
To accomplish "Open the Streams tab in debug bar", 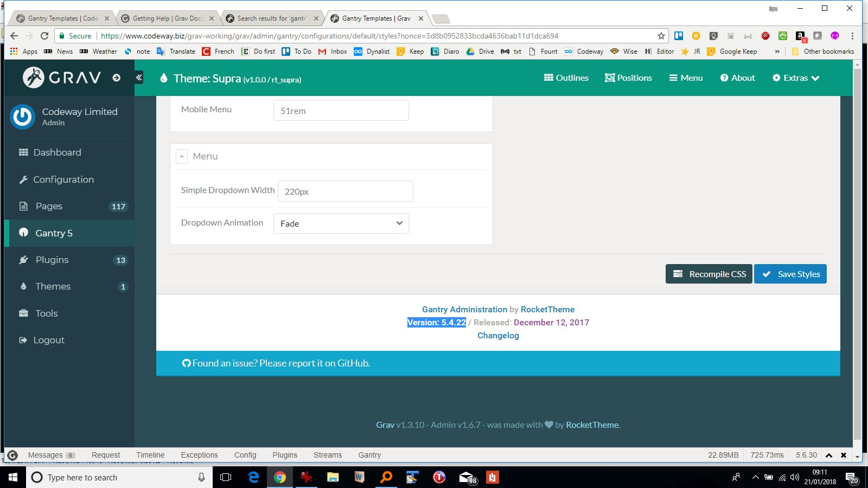I will coord(328,455).
